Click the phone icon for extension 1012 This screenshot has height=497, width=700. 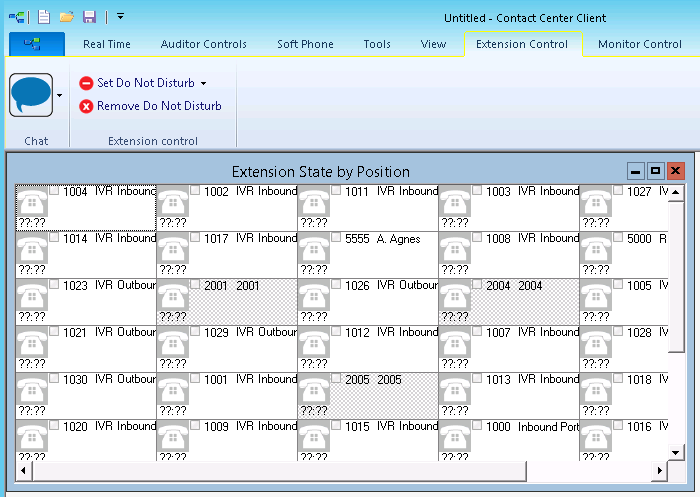pos(314,343)
